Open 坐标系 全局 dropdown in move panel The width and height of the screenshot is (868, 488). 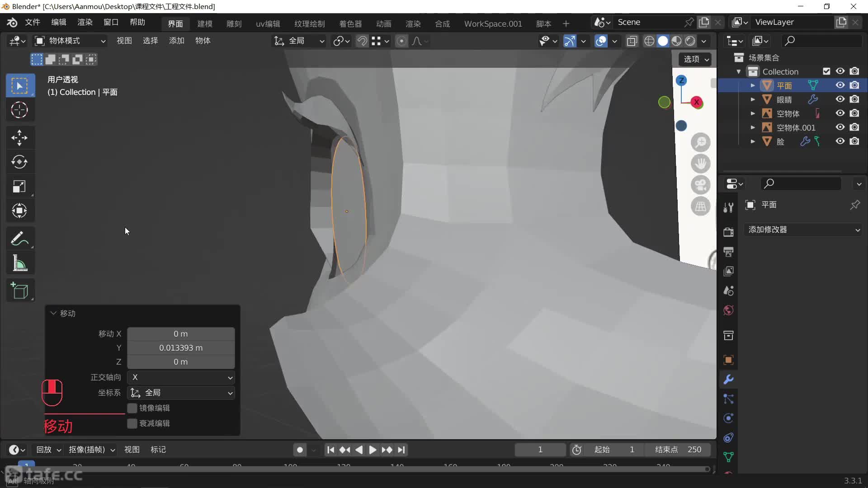tap(181, 393)
